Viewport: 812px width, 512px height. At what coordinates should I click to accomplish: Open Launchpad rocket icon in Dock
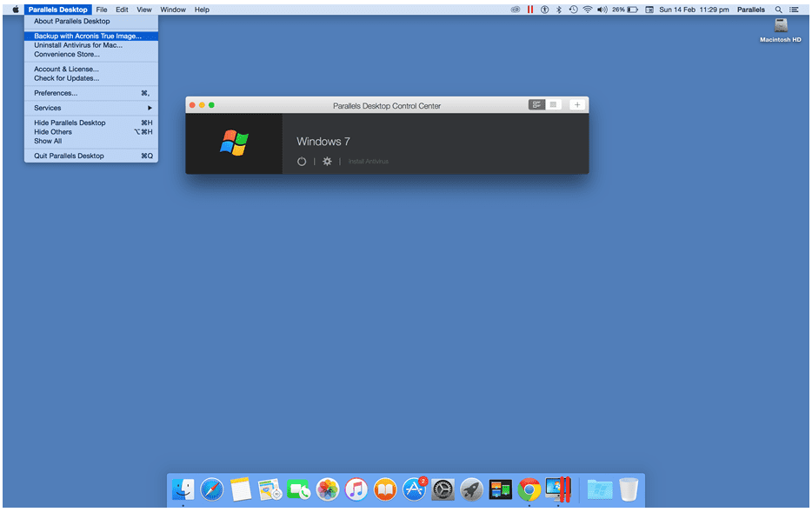[471, 489]
